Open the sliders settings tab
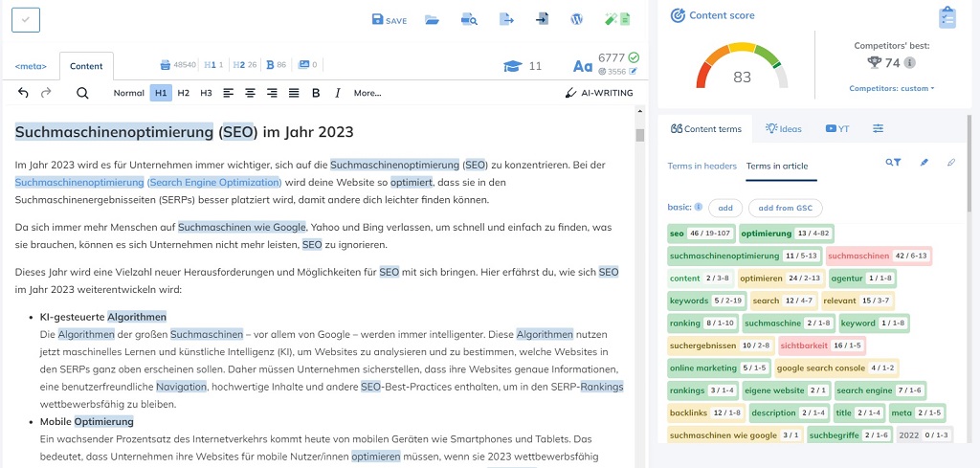This screenshot has width=980, height=468. point(879,128)
